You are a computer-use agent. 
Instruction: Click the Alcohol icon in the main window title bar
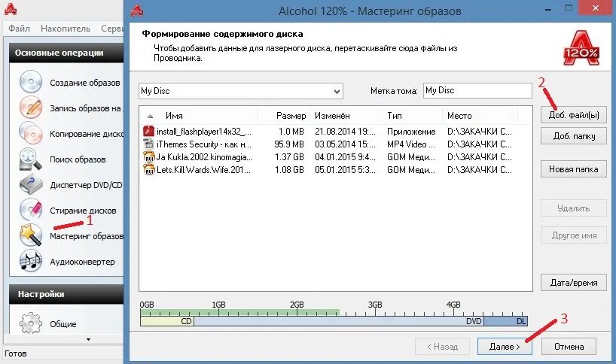(x=11, y=8)
